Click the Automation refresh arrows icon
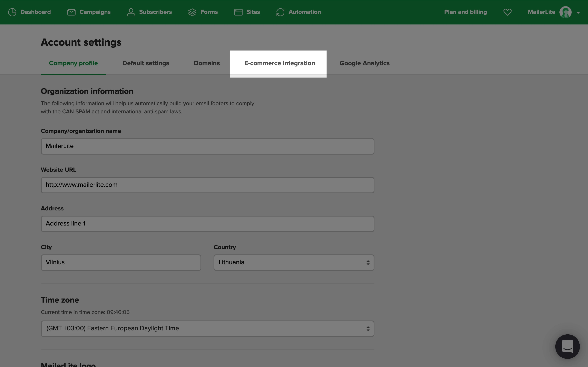Screen dimensions: 588x367 click(280, 12)
